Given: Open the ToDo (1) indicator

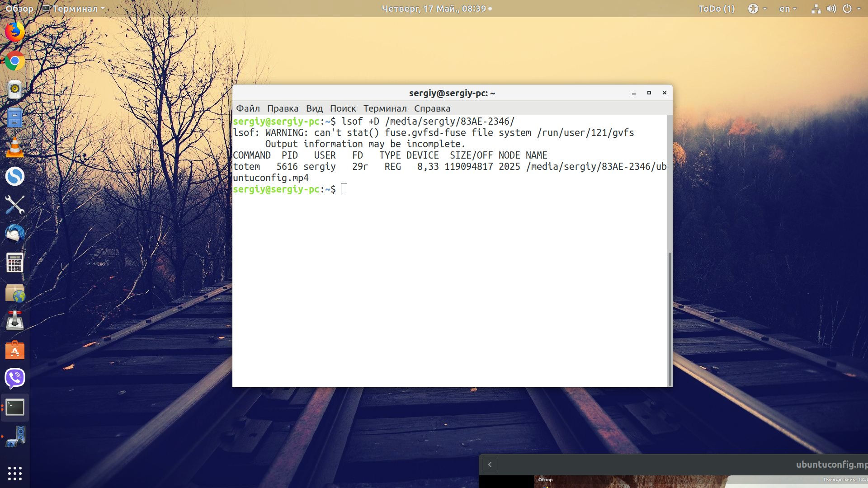Looking at the screenshot, I should (717, 9).
